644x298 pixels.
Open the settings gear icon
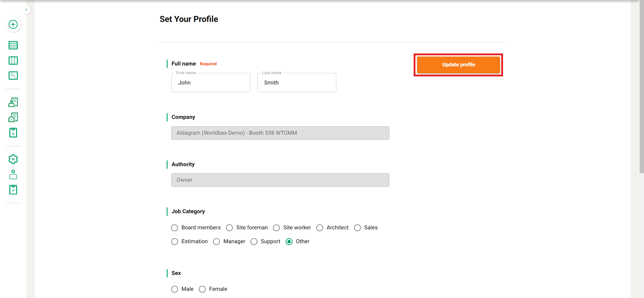coord(13,159)
